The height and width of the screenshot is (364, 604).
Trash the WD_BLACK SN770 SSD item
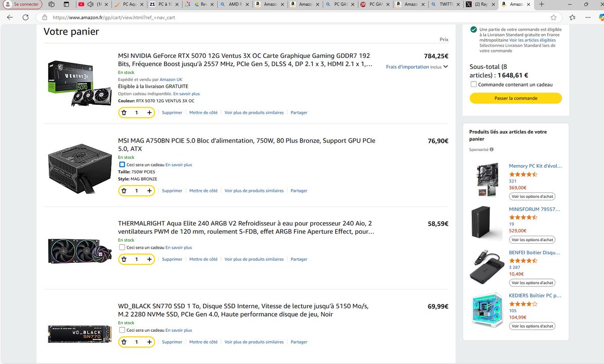(124, 342)
